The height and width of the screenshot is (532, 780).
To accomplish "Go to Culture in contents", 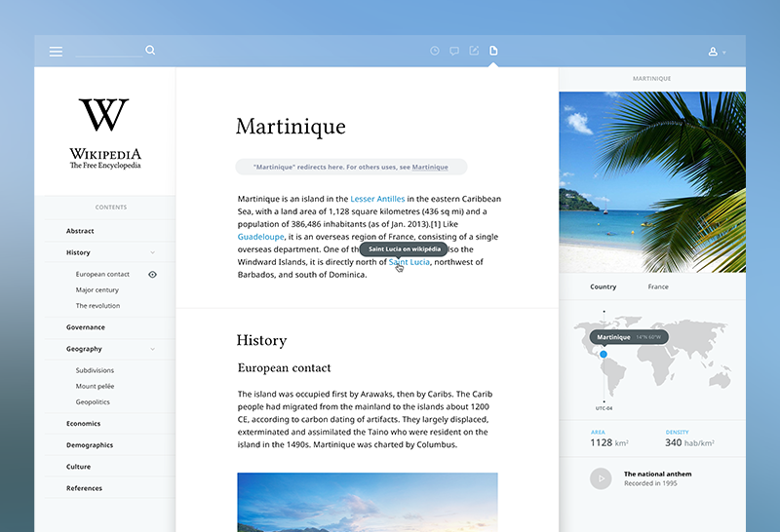I will point(79,467).
